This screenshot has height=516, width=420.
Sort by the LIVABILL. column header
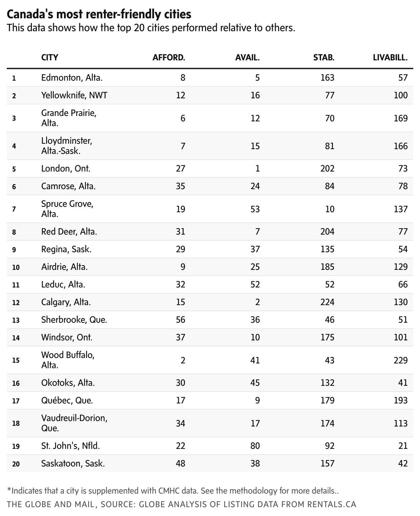pyautogui.click(x=390, y=57)
